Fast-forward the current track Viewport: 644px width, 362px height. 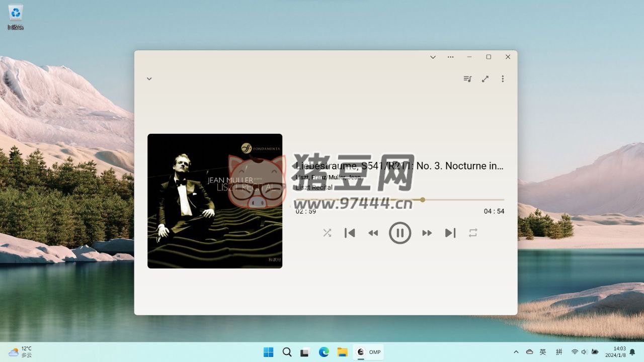pyautogui.click(x=427, y=233)
